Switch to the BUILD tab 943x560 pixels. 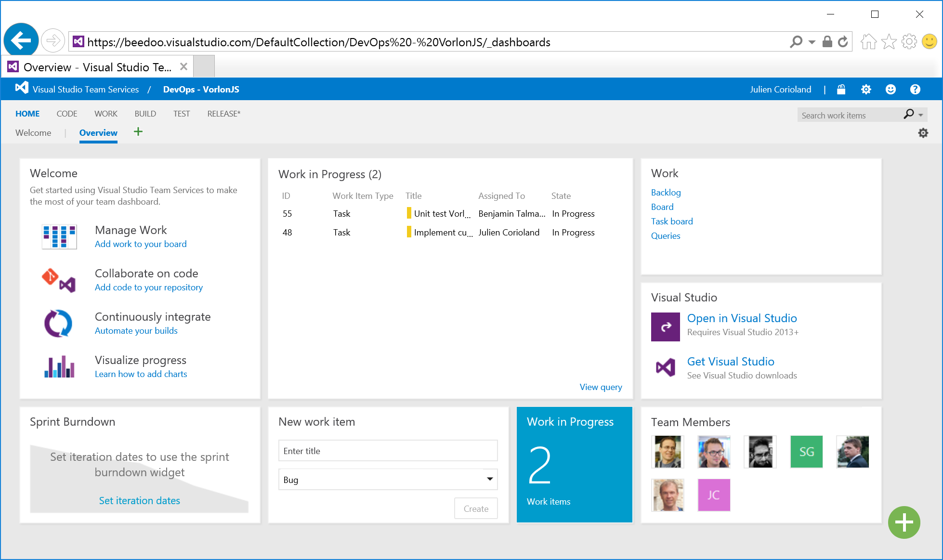point(145,114)
